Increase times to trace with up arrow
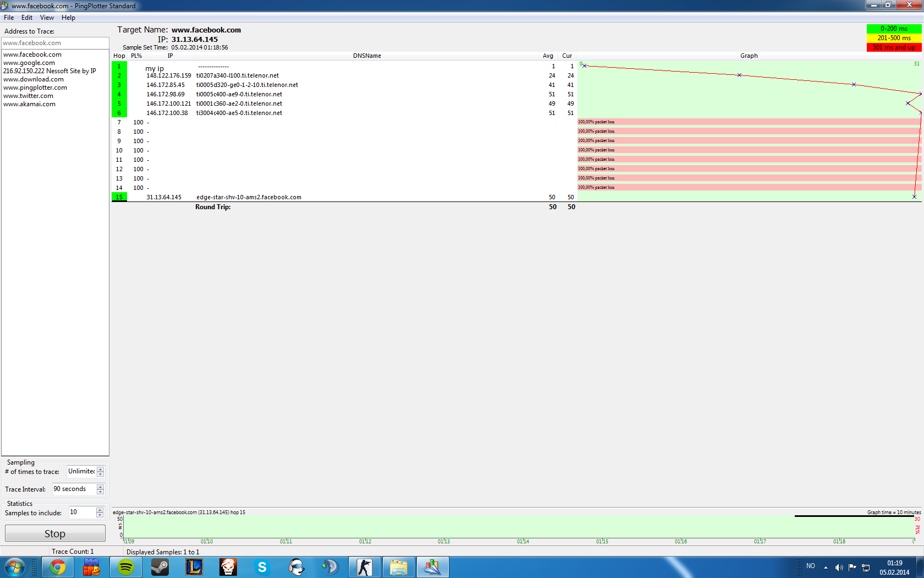This screenshot has height=578, width=924. (100, 469)
